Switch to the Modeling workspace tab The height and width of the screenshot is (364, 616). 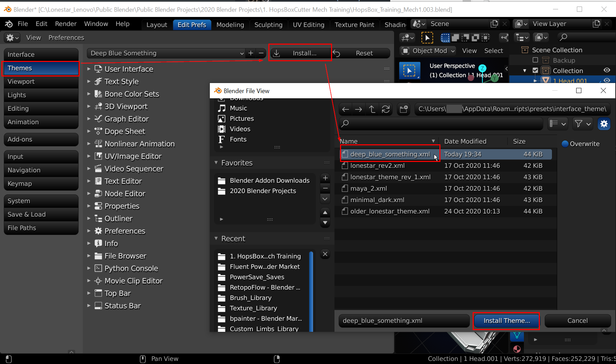(x=230, y=25)
